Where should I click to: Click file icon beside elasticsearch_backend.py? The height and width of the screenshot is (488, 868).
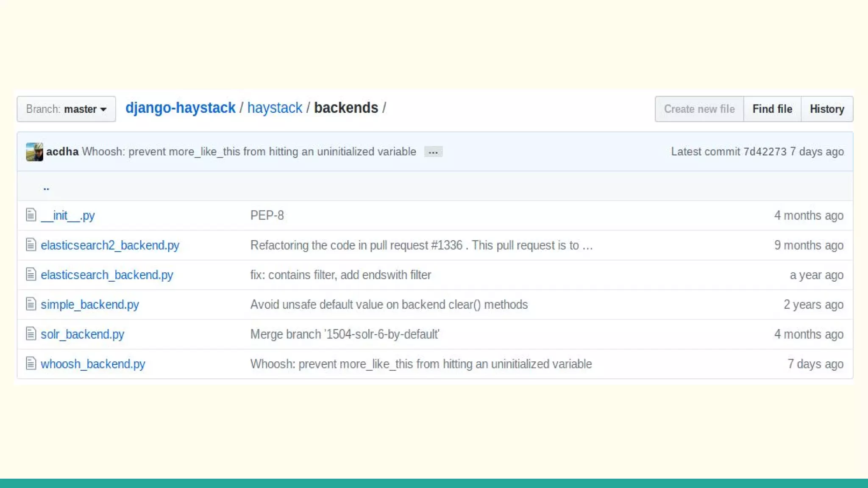tap(31, 274)
